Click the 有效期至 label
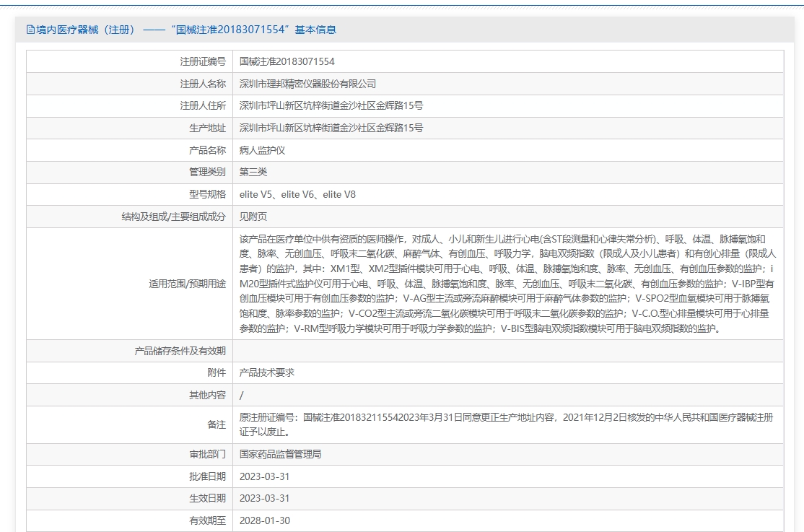The height and width of the screenshot is (532, 804). 208,520
